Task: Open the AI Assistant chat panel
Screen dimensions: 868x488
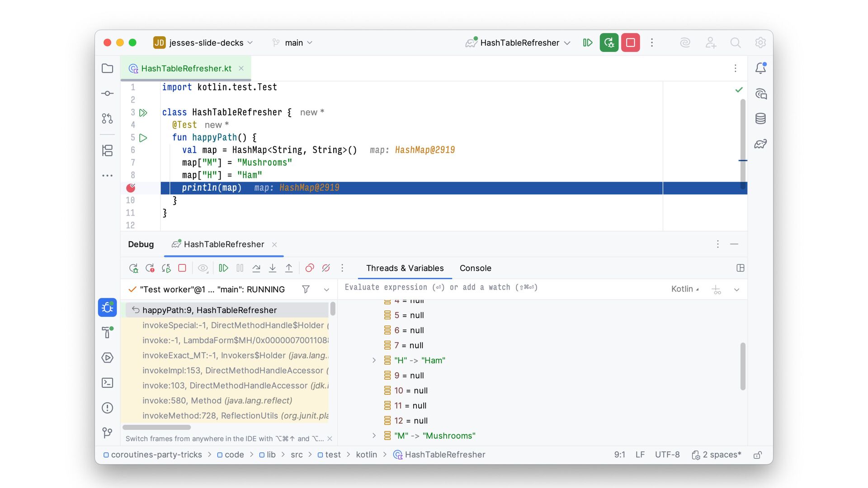Action: point(760,94)
